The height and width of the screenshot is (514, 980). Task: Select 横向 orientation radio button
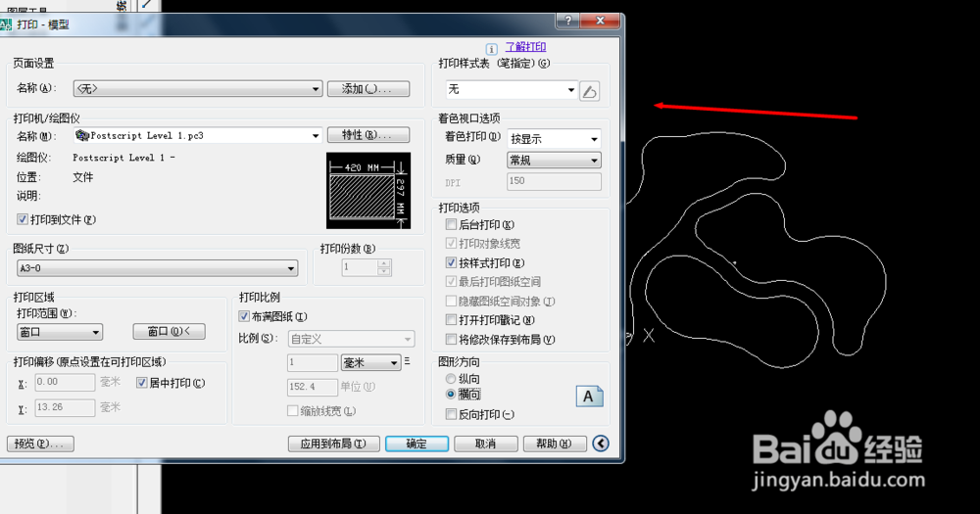coord(451,395)
